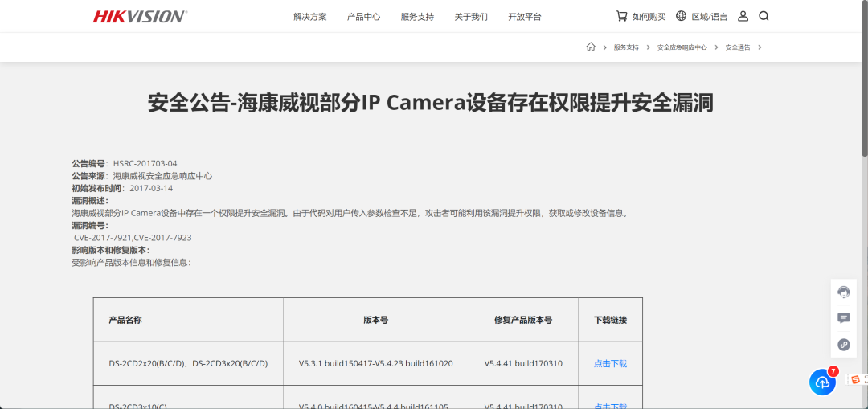Open 服务支持 menu
The width and height of the screenshot is (868, 409).
[x=417, y=17]
